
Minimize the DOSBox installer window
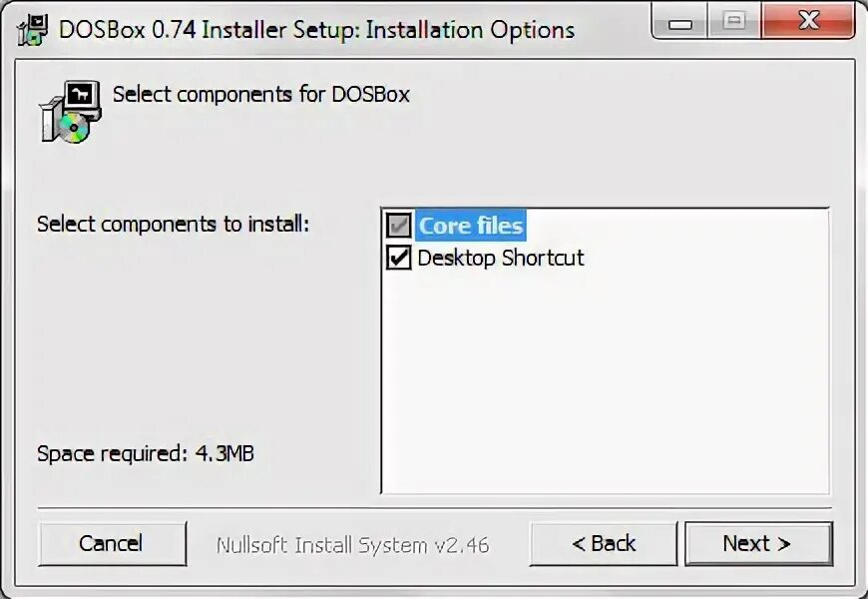[679, 23]
